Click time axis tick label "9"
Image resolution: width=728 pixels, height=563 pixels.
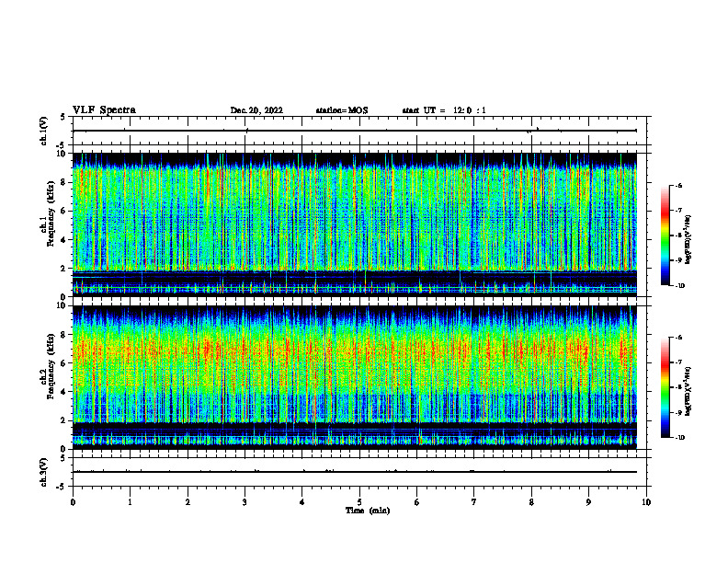(588, 502)
